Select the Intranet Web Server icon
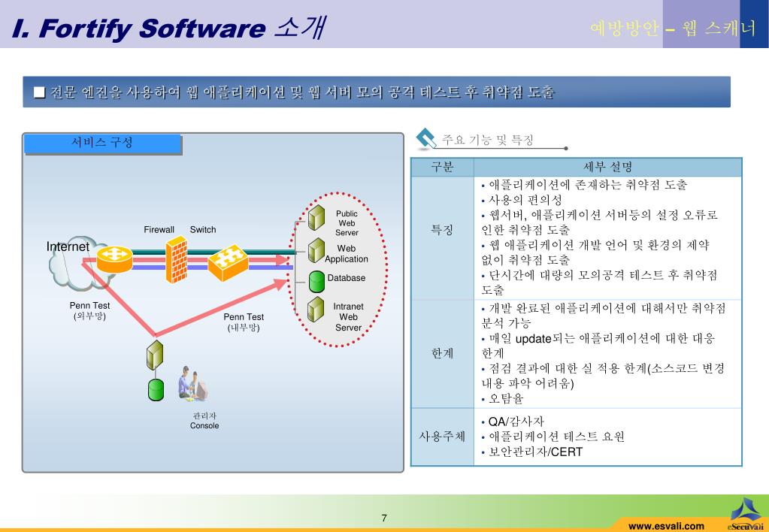The image size is (769, 532). tap(316, 310)
